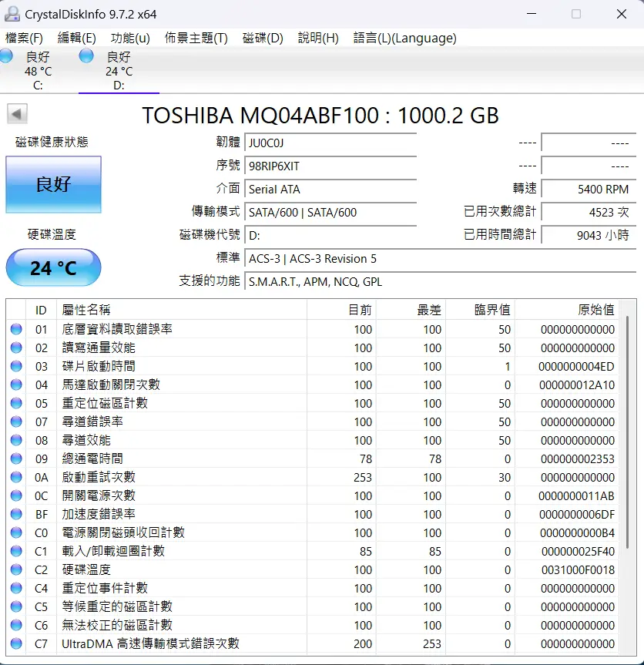Click status orb for 重定位磁區計數 row
Screen dimensions: 644x665
pyautogui.click(x=16, y=404)
